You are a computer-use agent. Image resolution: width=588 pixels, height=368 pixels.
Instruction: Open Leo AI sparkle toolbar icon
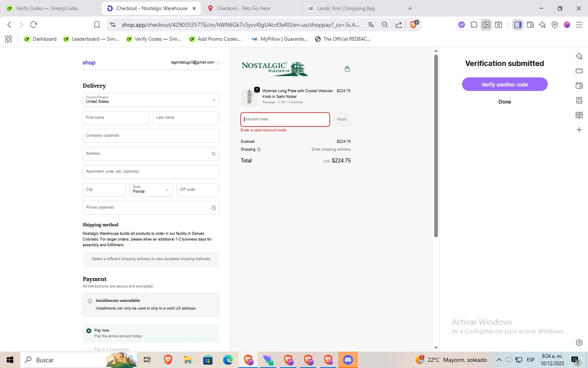(543, 25)
